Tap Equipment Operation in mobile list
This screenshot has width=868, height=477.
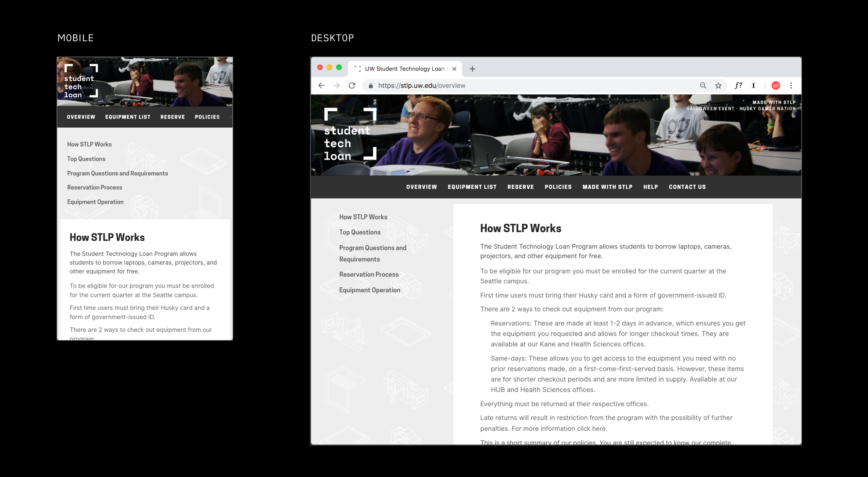[x=95, y=202]
